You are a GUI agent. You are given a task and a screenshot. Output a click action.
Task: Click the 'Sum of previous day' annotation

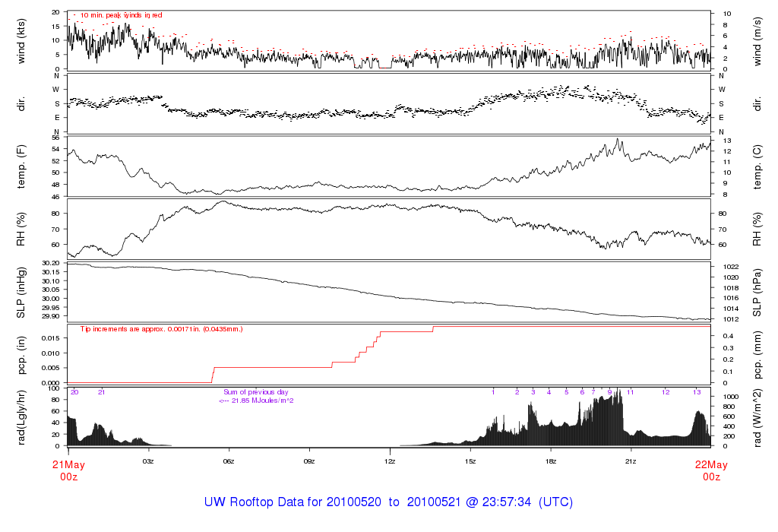pos(255,392)
